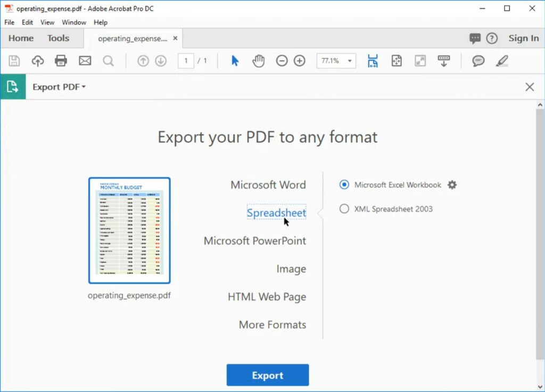The image size is (545, 392).
Task: Open the Add Comment tool
Action: (477, 61)
